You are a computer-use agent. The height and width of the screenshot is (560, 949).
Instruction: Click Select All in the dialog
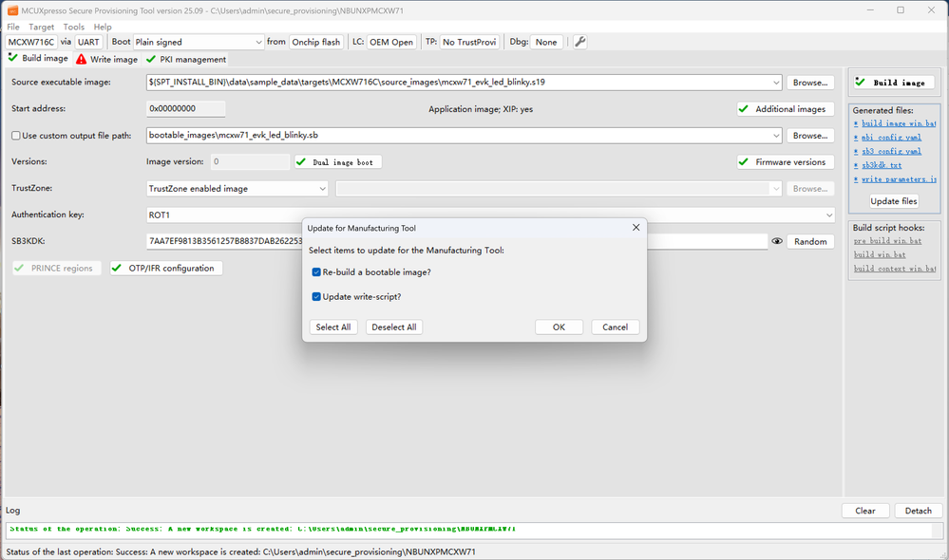[x=333, y=327]
